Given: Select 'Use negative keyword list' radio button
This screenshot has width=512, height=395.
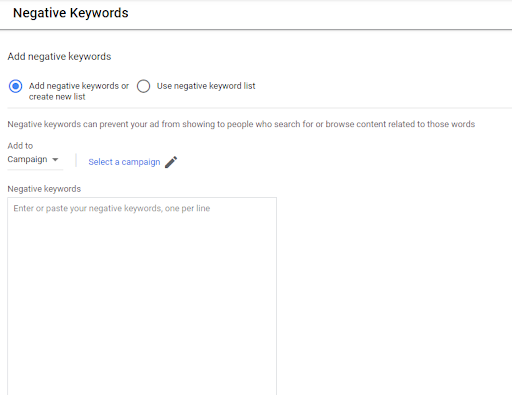Looking at the screenshot, I should click(x=143, y=86).
